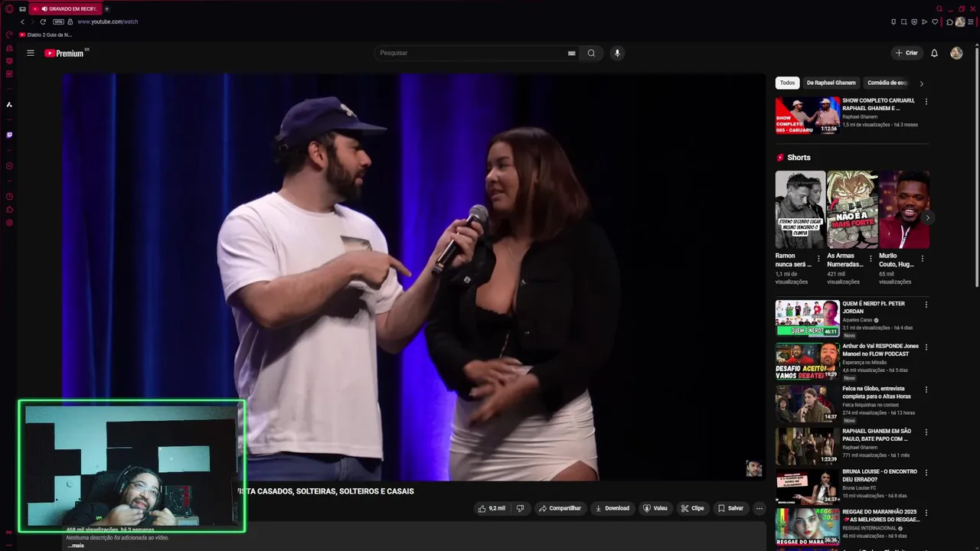Viewport: 980px width, 551px height.
Task: Open Opera flow send icon
Action: pyautogui.click(x=924, y=21)
